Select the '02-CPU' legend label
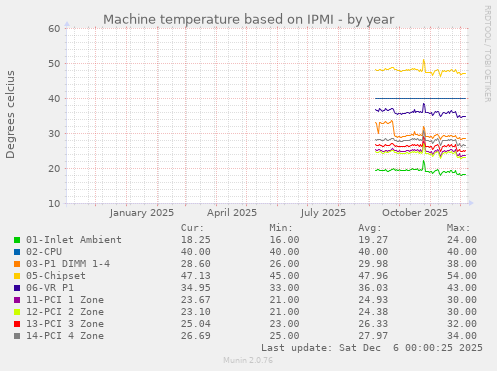 click(44, 252)
